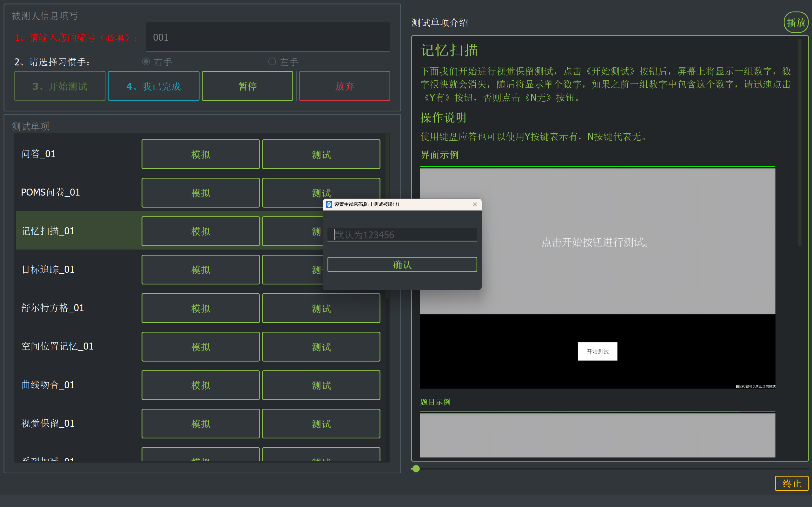Select 右手 radio button
Image resolution: width=812 pixels, height=507 pixels.
146,62
